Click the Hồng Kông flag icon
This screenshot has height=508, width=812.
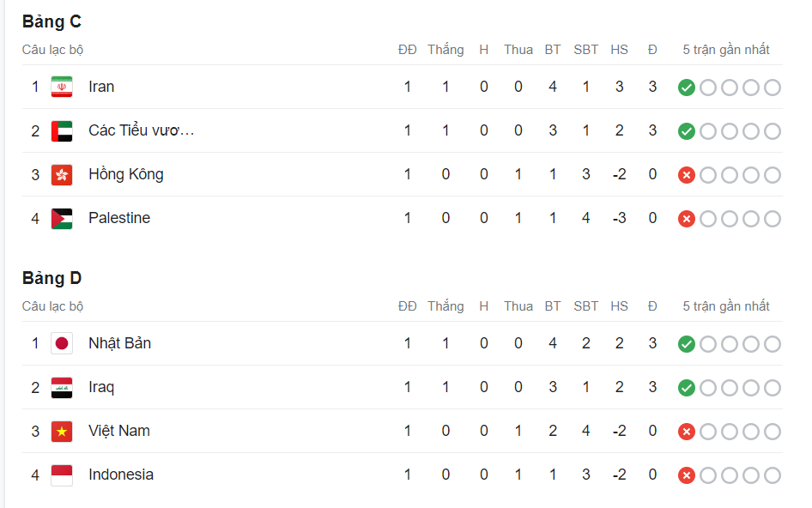62,174
